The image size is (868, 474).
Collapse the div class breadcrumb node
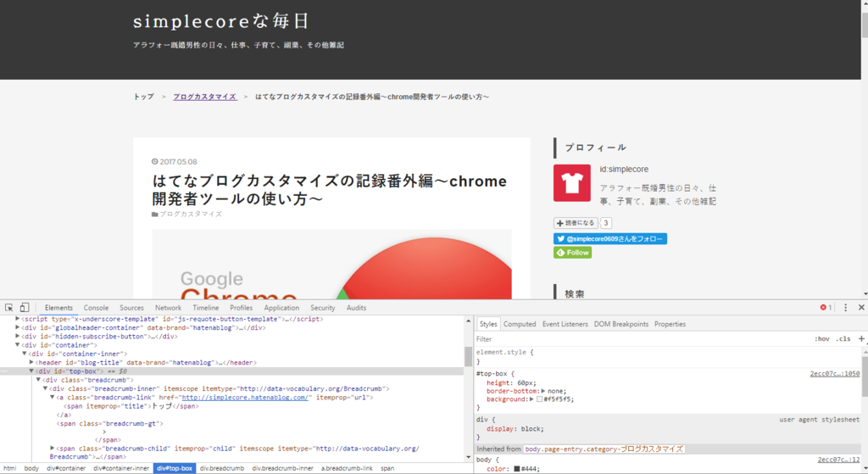pyautogui.click(x=38, y=380)
